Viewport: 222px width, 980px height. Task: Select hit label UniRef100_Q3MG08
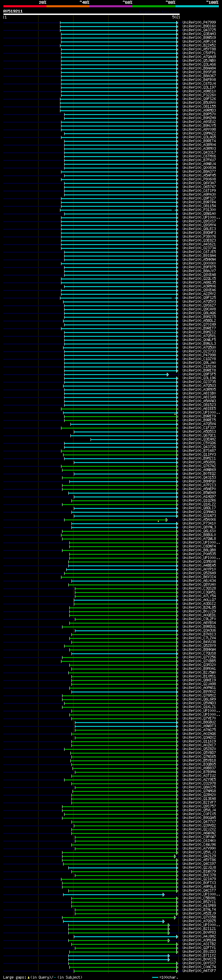tap(199, 562)
